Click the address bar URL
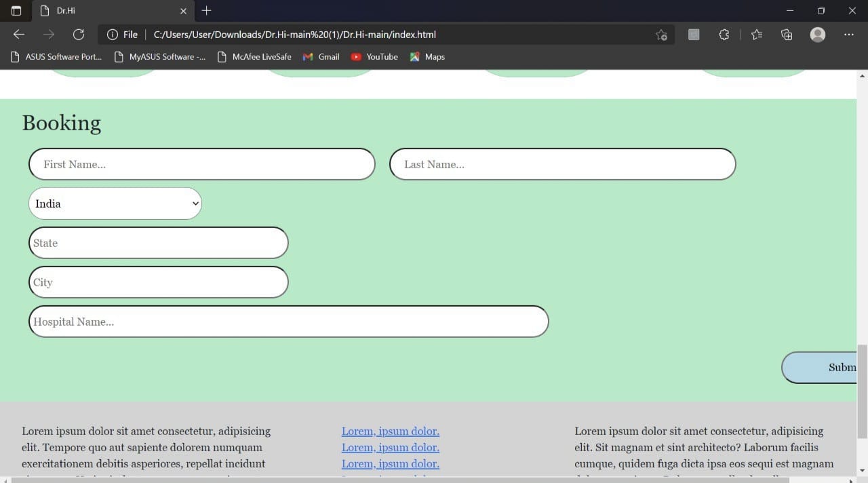Screen dimensions: 868x483 coord(295,35)
